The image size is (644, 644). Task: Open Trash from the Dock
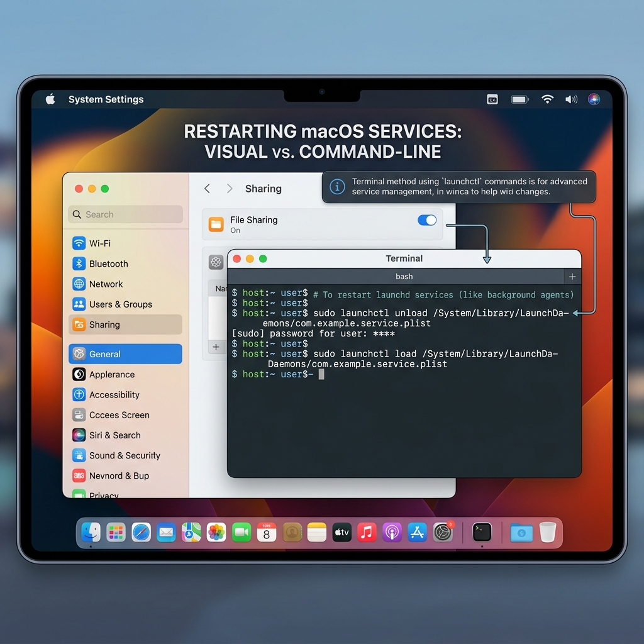click(548, 532)
